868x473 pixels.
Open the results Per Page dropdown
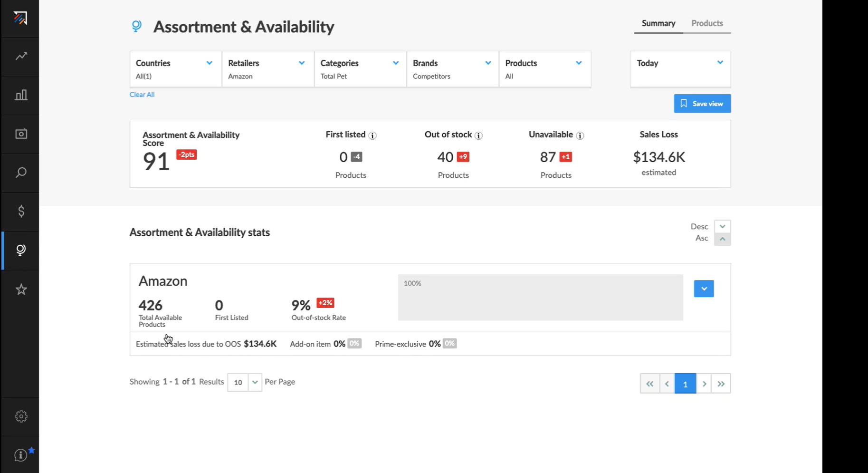[x=244, y=382]
